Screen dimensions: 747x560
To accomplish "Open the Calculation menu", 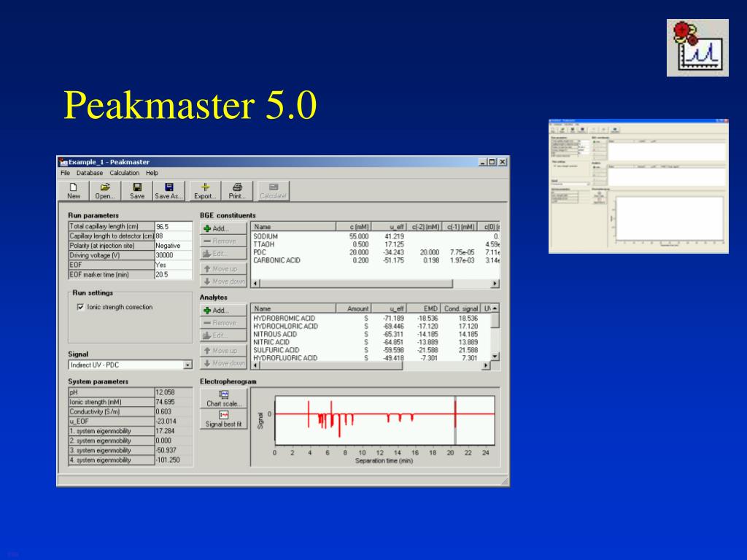I will coord(124,173).
